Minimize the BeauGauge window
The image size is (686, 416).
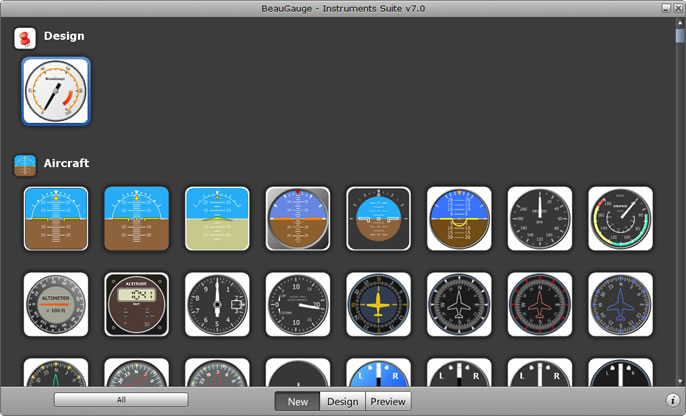click(666, 8)
